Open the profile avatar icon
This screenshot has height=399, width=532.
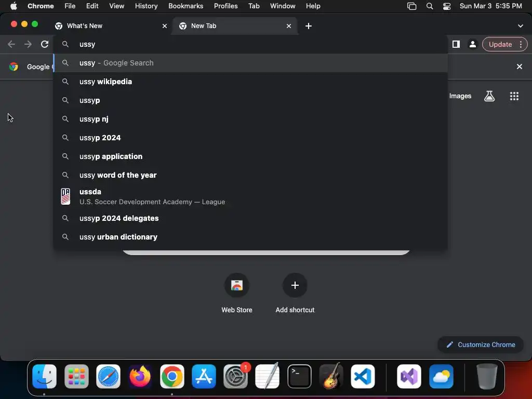472,44
